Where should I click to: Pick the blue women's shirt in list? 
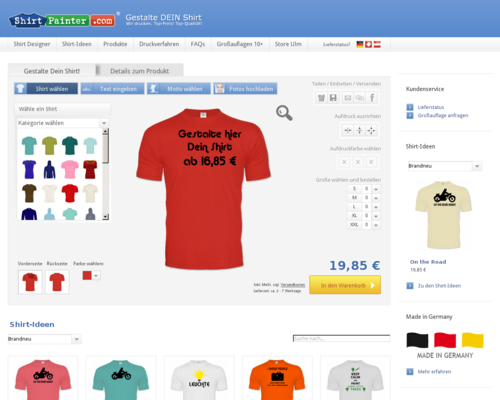(x=29, y=169)
